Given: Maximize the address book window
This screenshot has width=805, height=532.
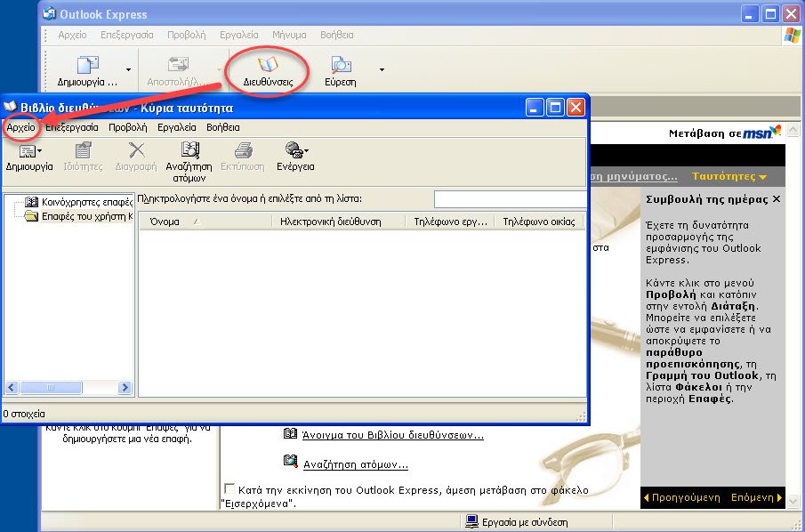Looking at the screenshot, I should point(555,108).
